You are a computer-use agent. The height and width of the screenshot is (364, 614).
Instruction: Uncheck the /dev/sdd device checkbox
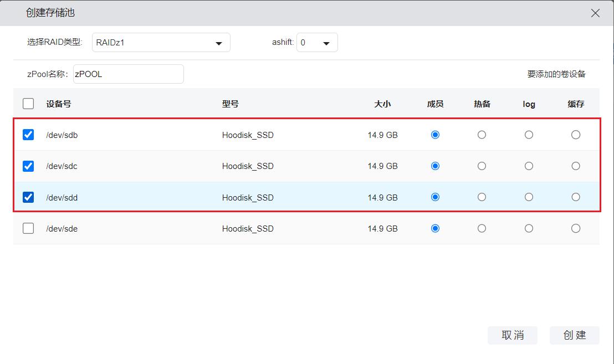click(x=28, y=197)
